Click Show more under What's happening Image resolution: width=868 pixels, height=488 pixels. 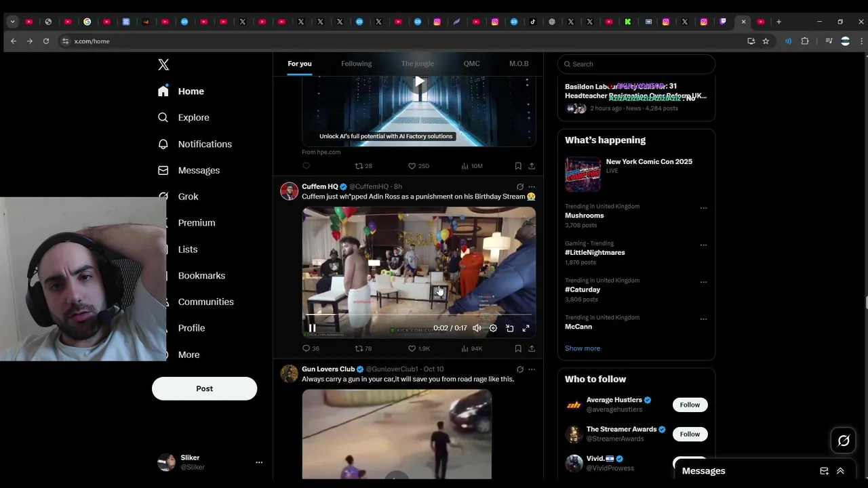pyautogui.click(x=583, y=348)
